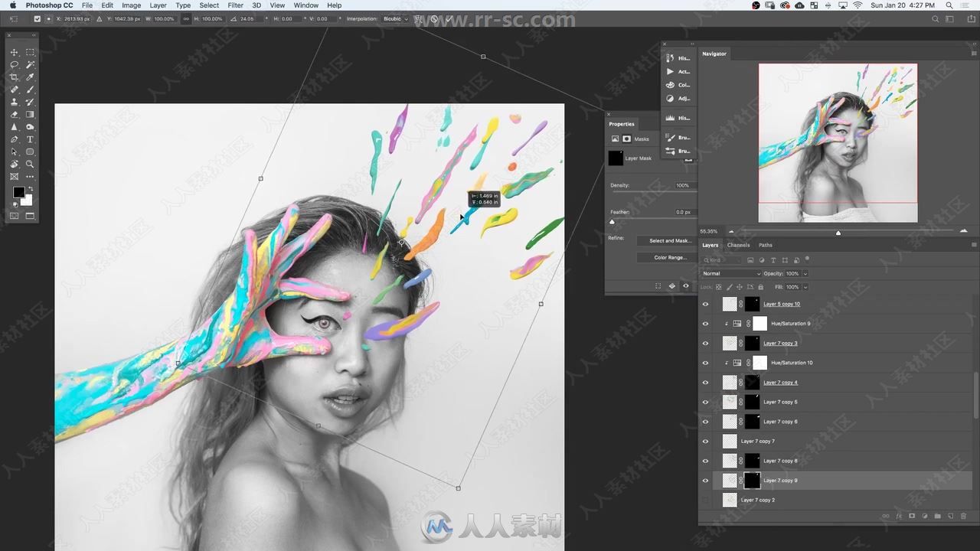Image resolution: width=980 pixels, height=551 pixels.
Task: Switch to the Channels tab
Action: tap(738, 245)
